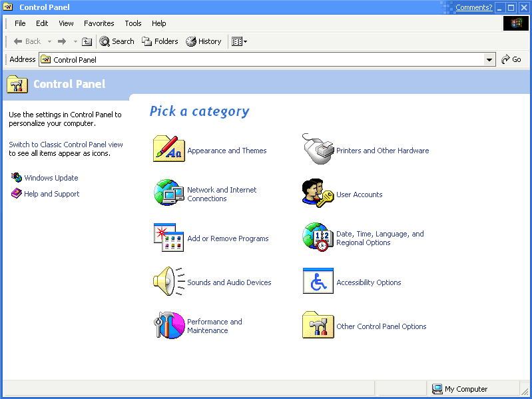This screenshot has height=399, width=532.
Task: Click the Sounds and Audio Devices speaker icon
Action: [168, 281]
